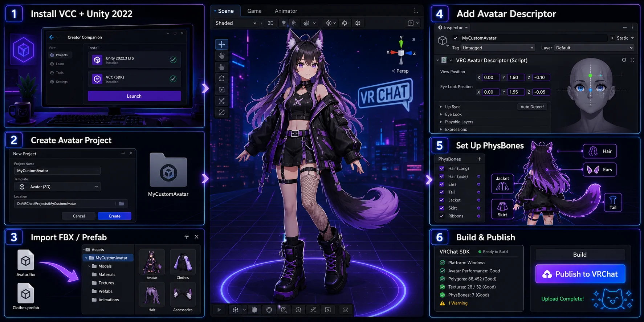Toggle Ears PhysBone checkbox

pyautogui.click(x=442, y=184)
